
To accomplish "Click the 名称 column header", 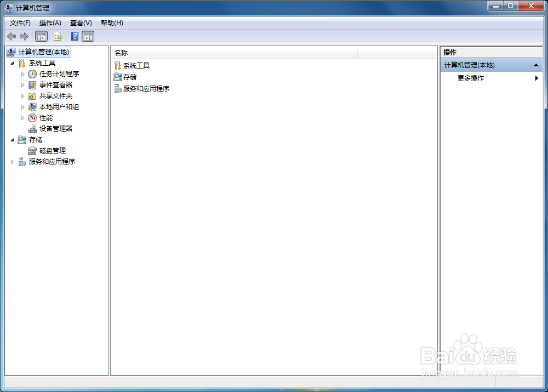I will tap(235, 53).
